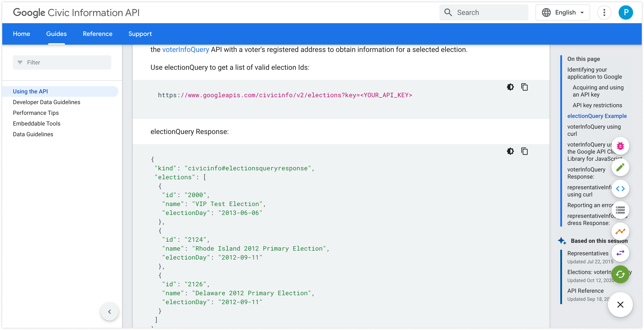This screenshot has width=644, height=330.
Task: Copy the elections URL code sample
Action: 524,87
